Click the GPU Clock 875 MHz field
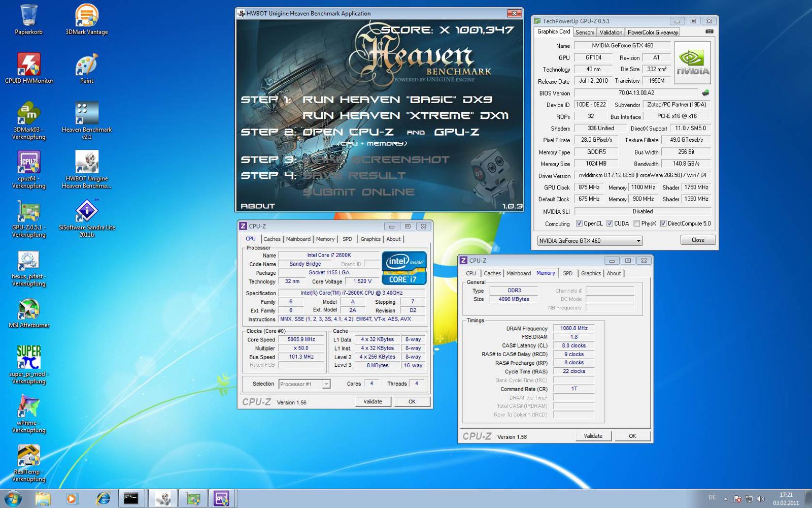 [589, 187]
